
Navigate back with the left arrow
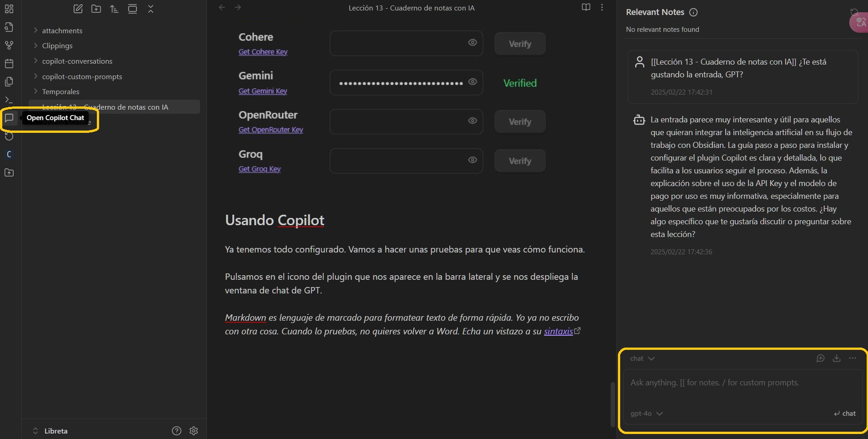pos(222,7)
